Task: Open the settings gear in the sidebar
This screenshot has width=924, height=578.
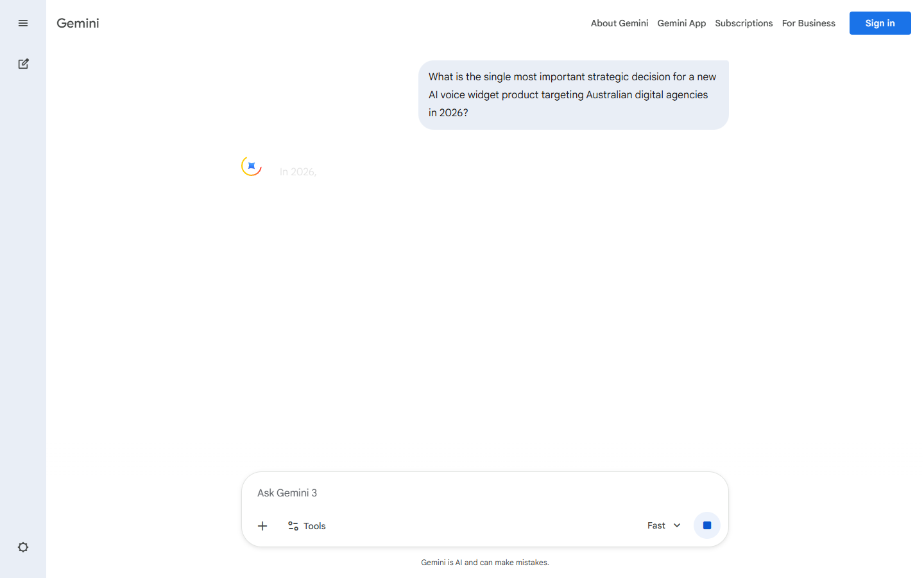Action: (23, 547)
